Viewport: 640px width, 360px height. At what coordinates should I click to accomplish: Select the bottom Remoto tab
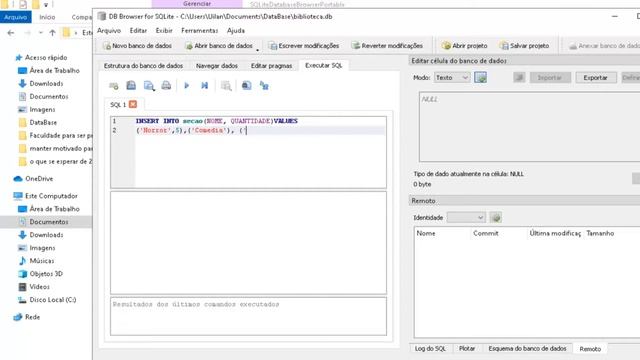(590, 349)
